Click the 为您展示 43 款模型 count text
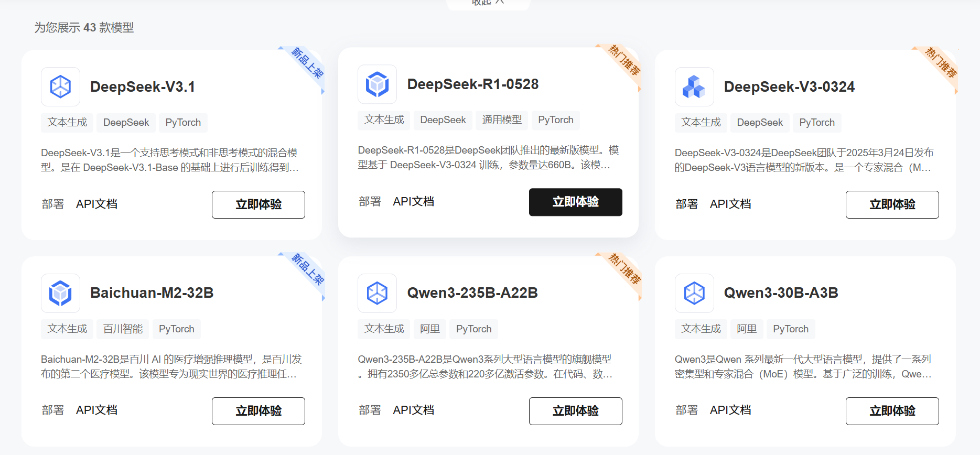This screenshot has width=980, height=455. click(x=84, y=27)
